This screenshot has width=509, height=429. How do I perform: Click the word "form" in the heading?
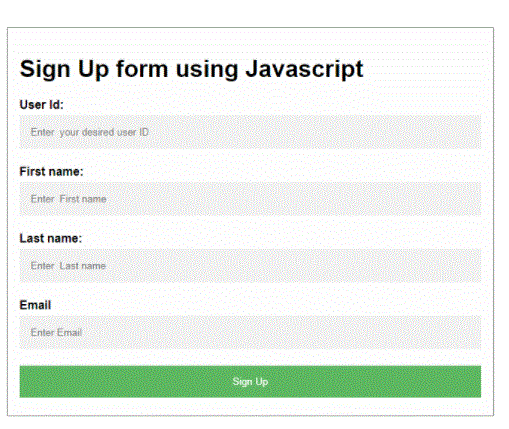[142, 69]
